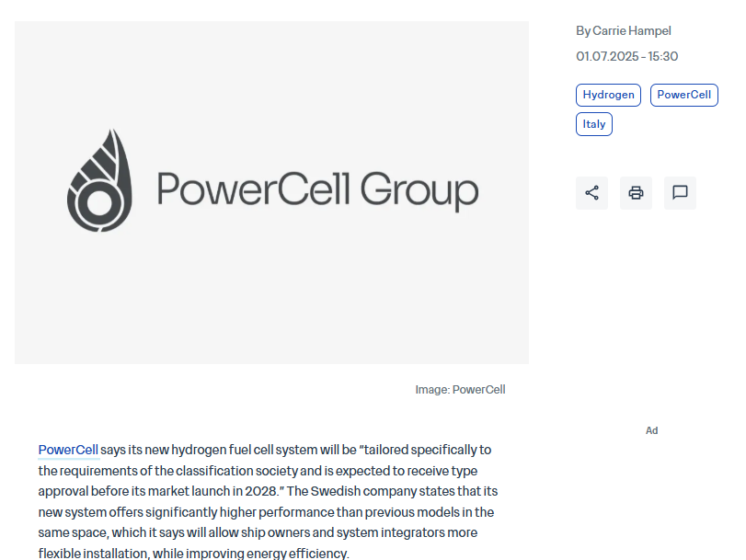Screen dimensions: 746x560
Task: Open the Italy tag
Action: pyautogui.click(x=593, y=124)
